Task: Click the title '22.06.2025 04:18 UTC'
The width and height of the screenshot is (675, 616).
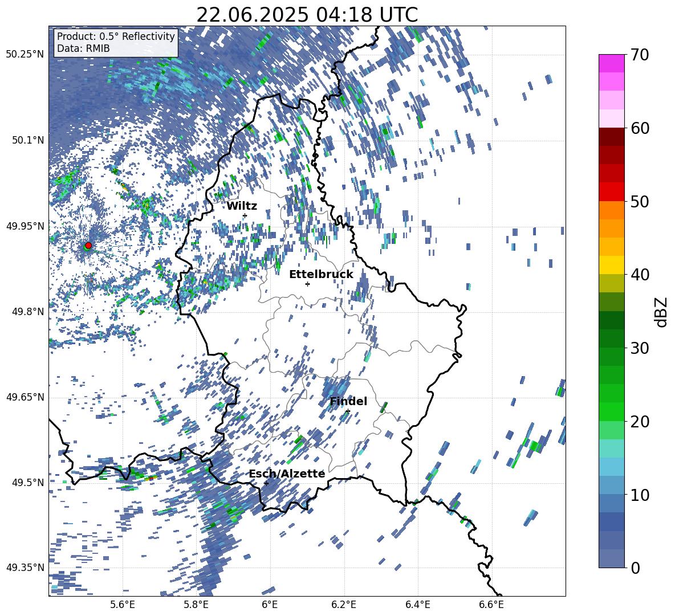Action: point(307,15)
